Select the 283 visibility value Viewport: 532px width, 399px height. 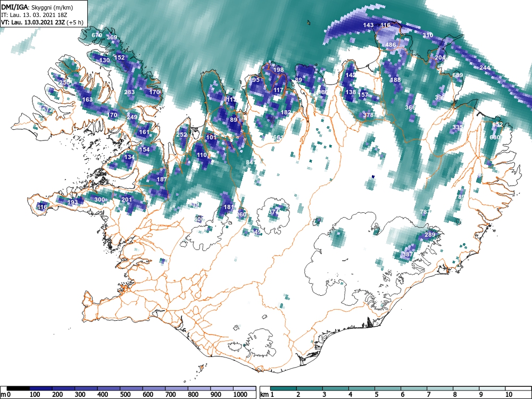[129, 92]
